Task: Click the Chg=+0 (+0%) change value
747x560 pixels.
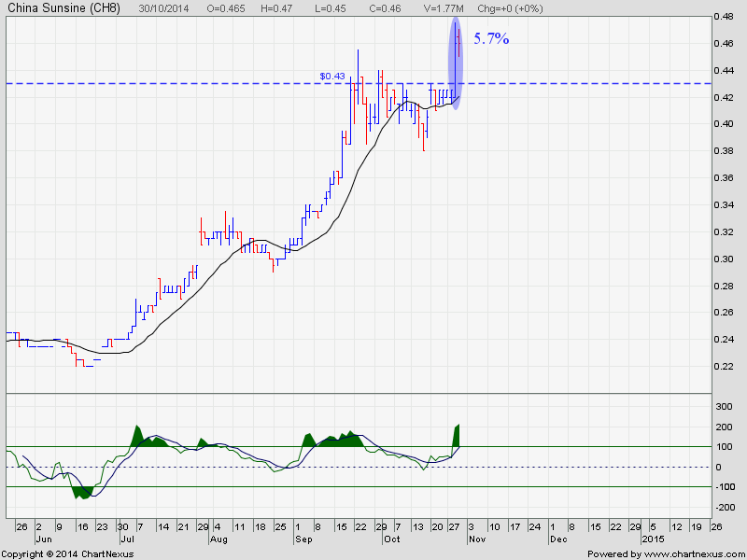Action: pyautogui.click(x=510, y=8)
